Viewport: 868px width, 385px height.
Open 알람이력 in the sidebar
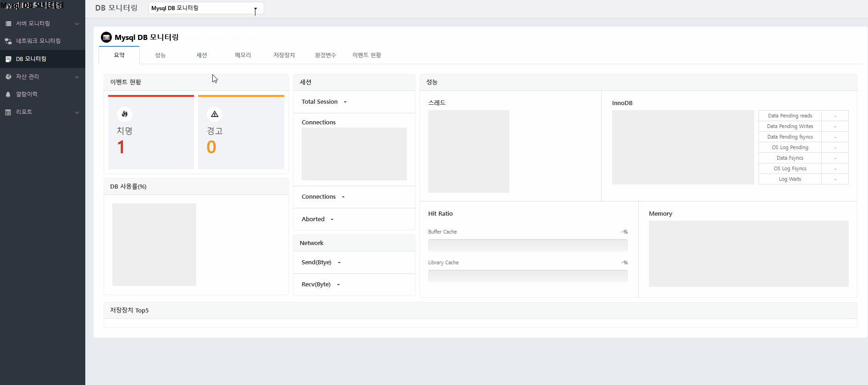tap(27, 94)
